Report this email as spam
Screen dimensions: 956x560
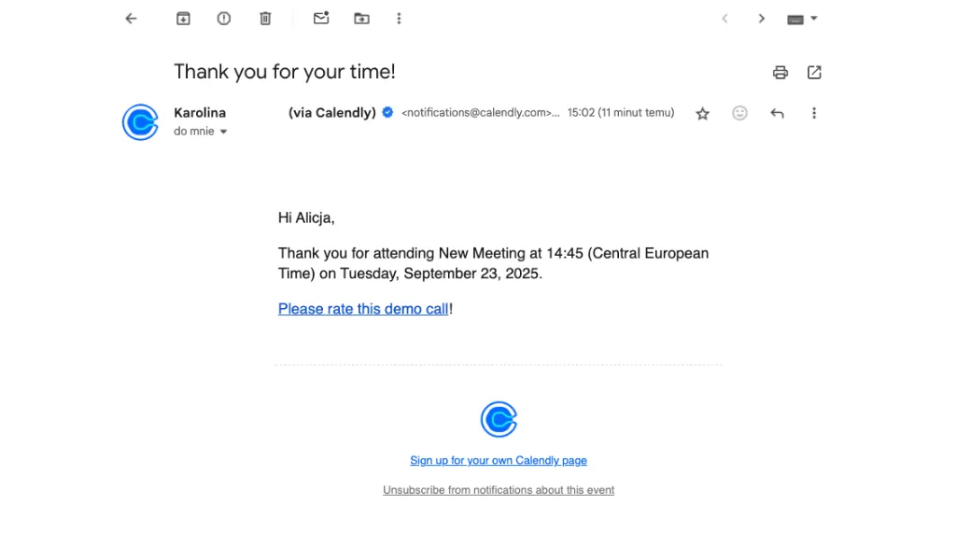pos(224,18)
